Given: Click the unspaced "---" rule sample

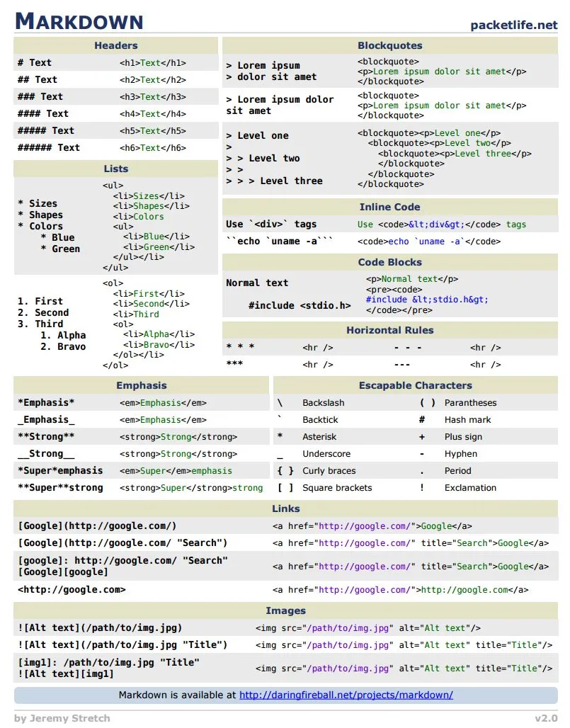Looking at the screenshot, I should point(402,365).
